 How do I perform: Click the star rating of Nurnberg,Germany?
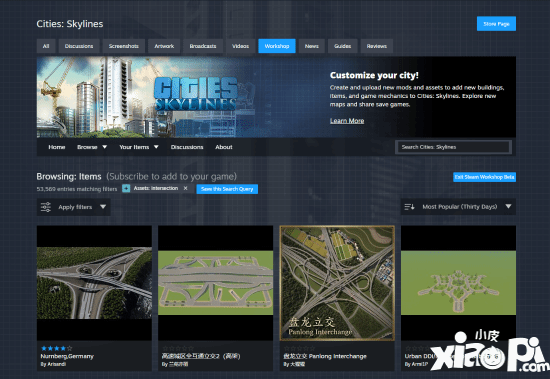(56, 348)
